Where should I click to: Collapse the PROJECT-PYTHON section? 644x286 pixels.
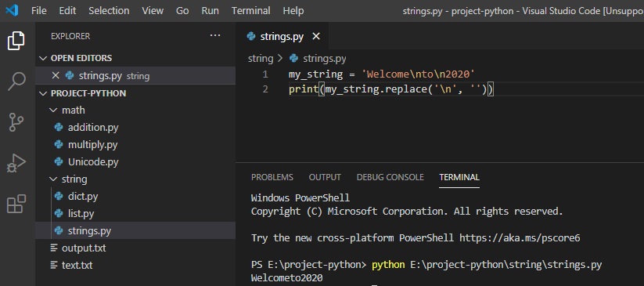[x=43, y=93]
